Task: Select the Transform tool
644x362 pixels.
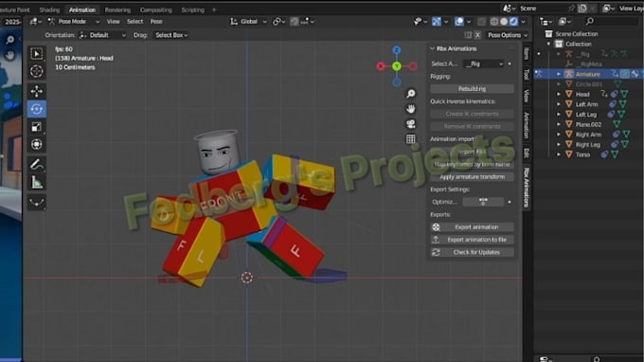Action: click(x=37, y=144)
